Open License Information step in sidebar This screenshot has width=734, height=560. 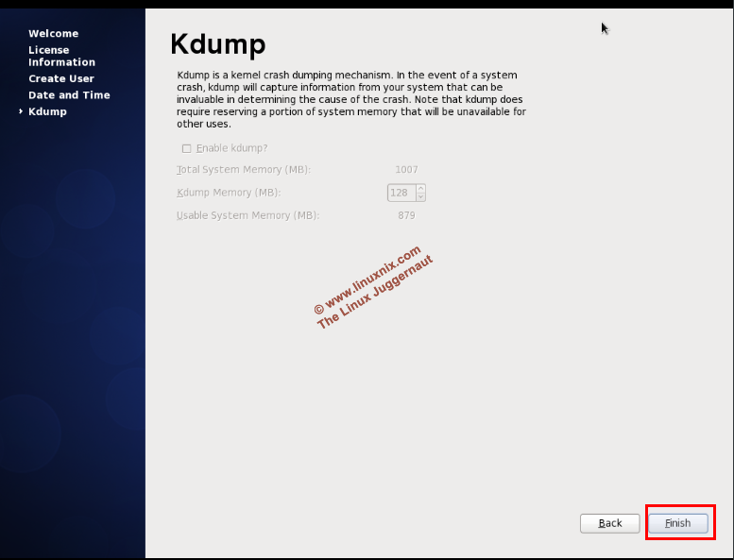pos(61,56)
